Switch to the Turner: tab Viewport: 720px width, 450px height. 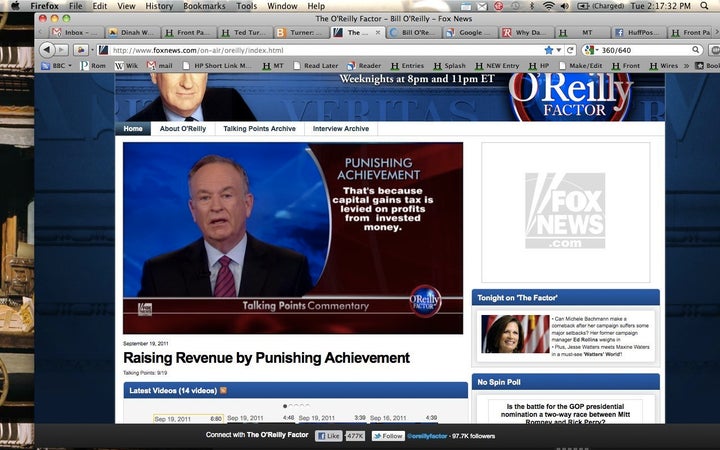[302, 33]
